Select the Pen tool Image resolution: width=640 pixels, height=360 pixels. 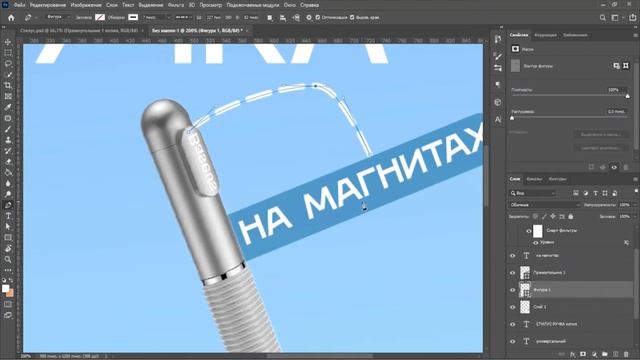8,205
